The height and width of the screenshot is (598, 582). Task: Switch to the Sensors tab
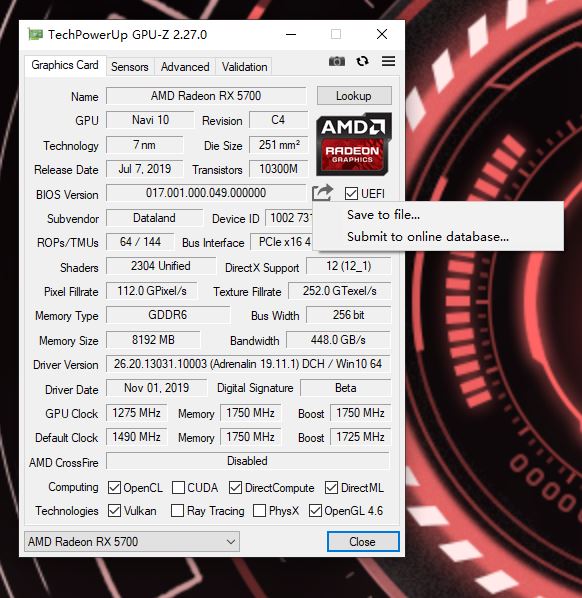(x=130, y=67)
